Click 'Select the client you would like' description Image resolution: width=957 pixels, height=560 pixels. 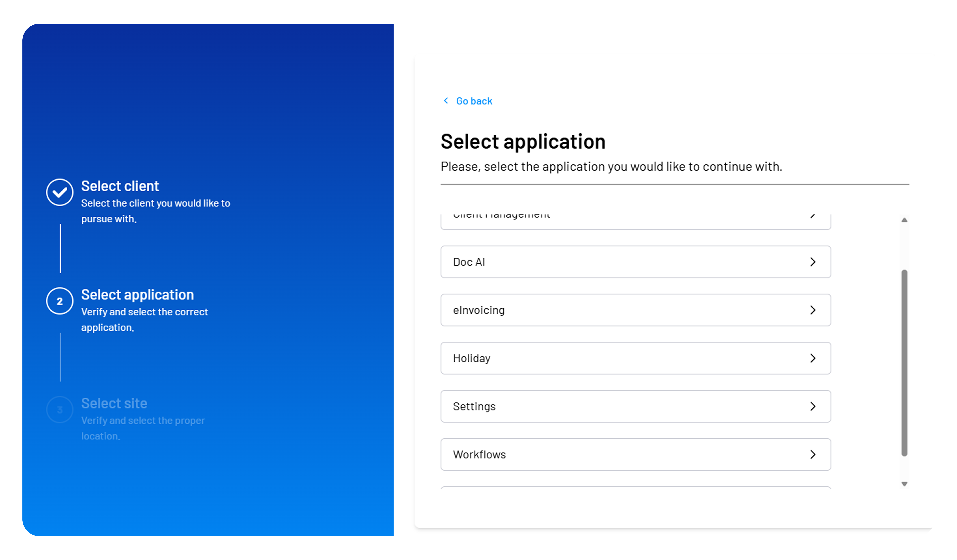point(155,211)
